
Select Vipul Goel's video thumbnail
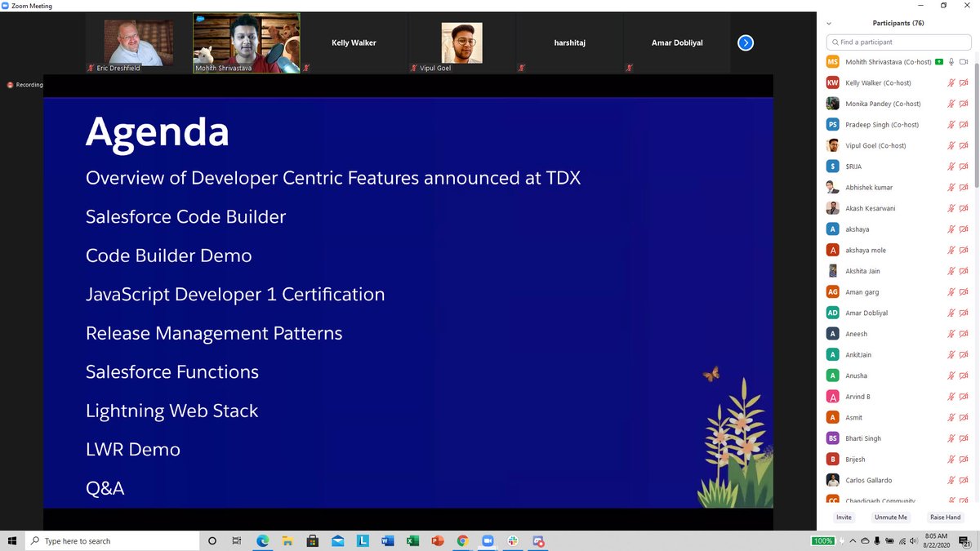click(461, 43)
